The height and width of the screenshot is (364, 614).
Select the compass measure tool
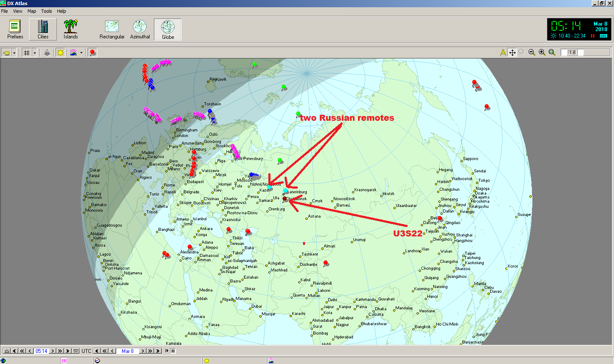point(503,52)
